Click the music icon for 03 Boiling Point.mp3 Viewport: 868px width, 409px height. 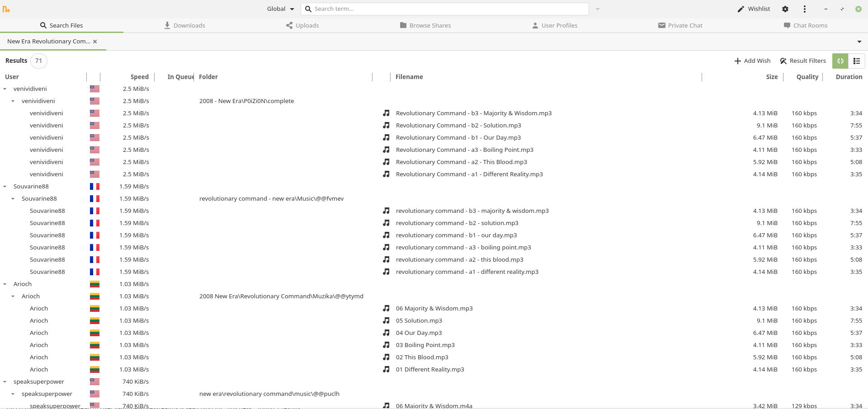386,345
